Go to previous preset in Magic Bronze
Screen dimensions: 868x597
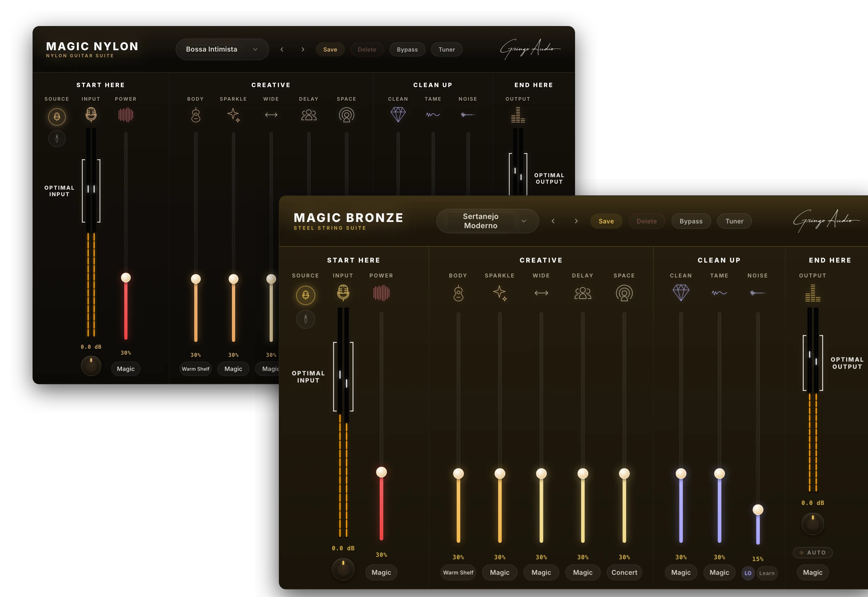tap(553, 221)
